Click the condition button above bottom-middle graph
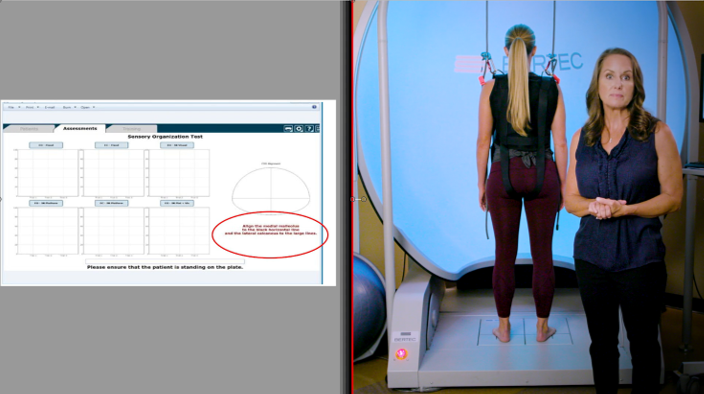Image resolution: width=704 pixels, height=394 pixels. (x=111, y=203)
